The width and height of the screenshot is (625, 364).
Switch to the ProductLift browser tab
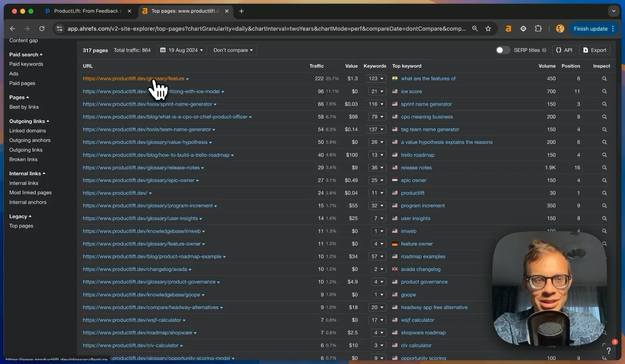pos(88,11)
